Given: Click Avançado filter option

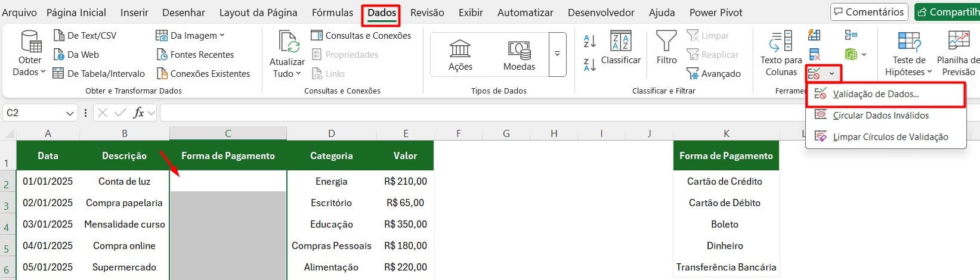Looking at the screenshot, I should (713, 74).
